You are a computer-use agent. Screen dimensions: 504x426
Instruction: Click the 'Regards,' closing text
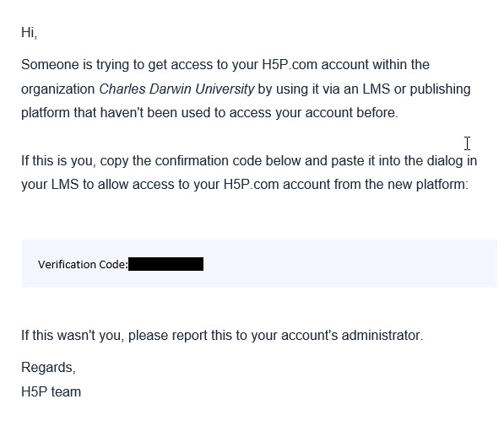point(48,367)
